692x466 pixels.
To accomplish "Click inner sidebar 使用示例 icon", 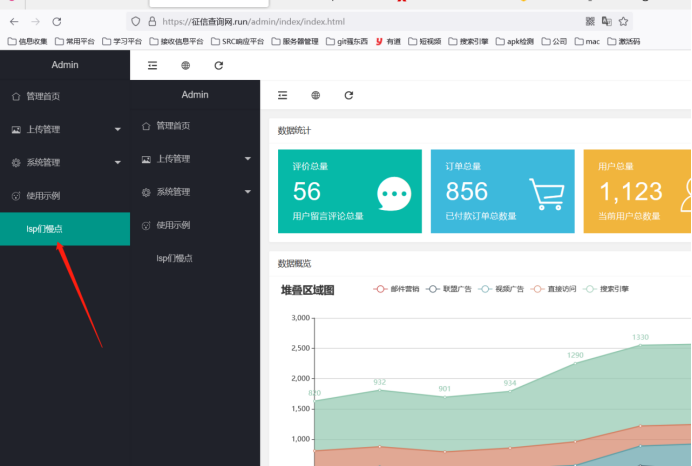I will click(x=146, y=226).
